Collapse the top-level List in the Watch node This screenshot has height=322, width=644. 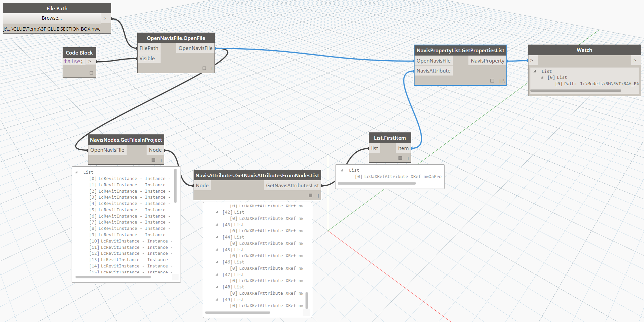point(535,71)
